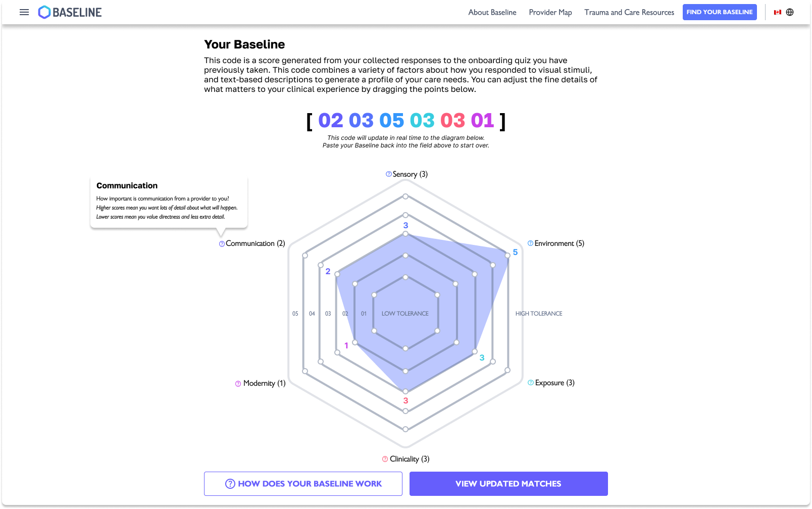Click the Sensory help question icon
The width and height of the screenshot is (812, 509).
point(388,174)
